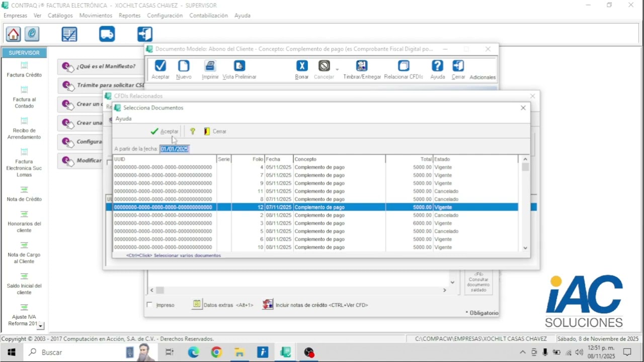This screenshot has width=644, height=362.
Task: Click the delivery truck toolbar icon
Action: (x=107, y=34)
